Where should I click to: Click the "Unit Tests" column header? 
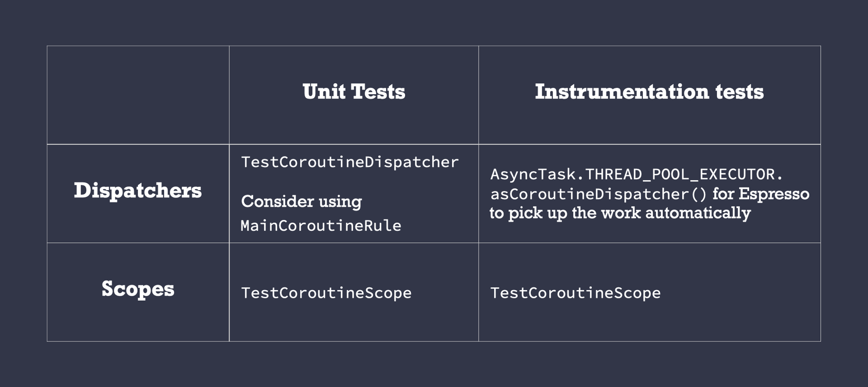click(354, 92)
